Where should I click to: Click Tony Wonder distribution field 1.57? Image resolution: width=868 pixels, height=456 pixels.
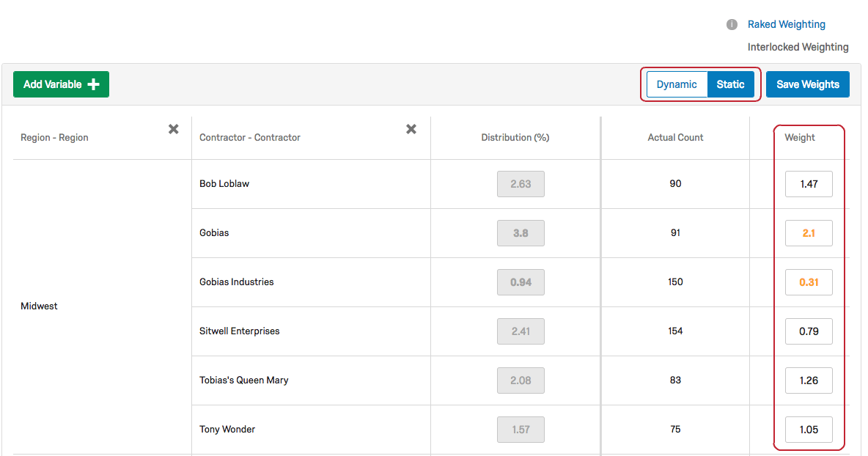(521, 430)
